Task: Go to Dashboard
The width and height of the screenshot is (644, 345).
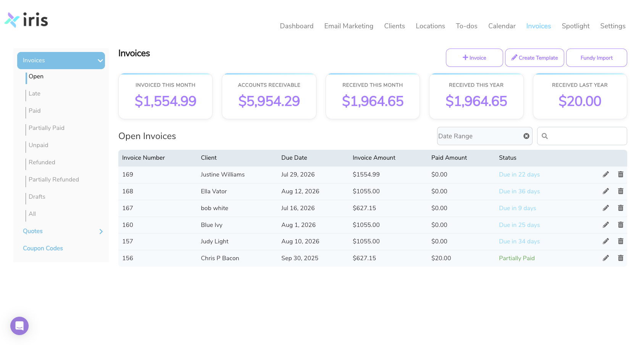Action: click(297, 26)
